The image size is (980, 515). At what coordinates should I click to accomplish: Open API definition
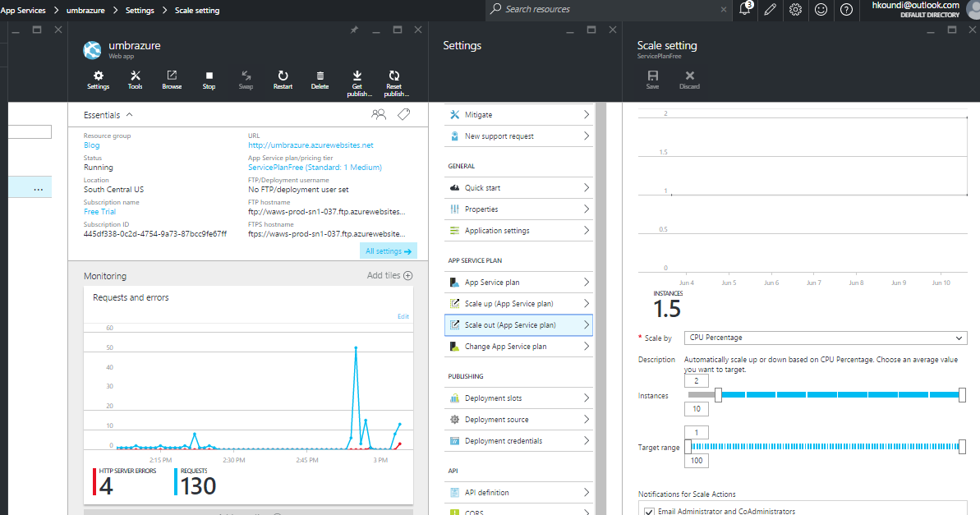pos(518,493)
